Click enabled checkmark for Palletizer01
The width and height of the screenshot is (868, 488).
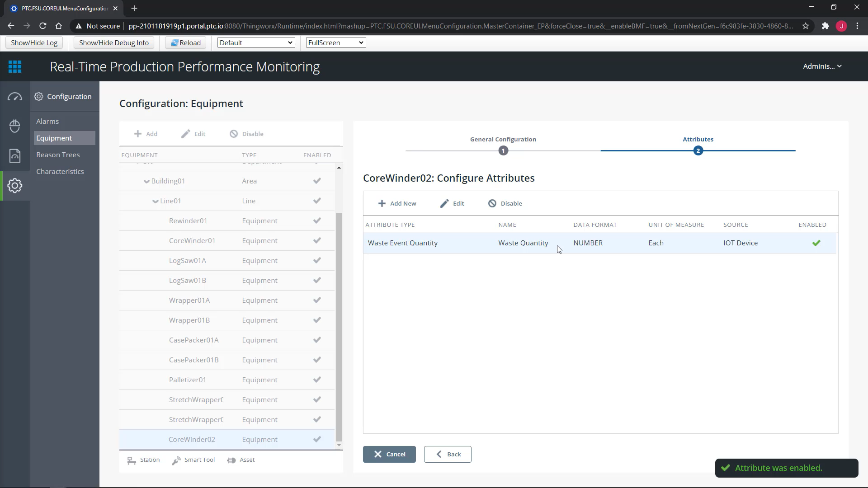(317, 380)
